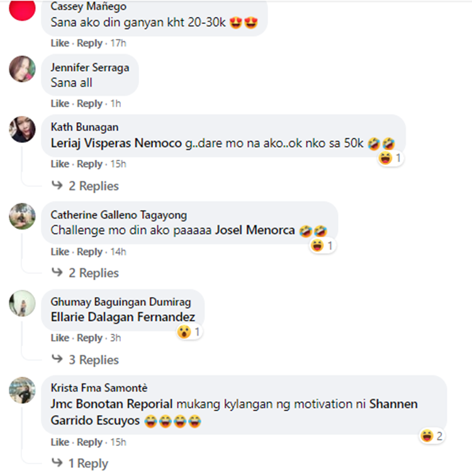This screenshot has height=476, width=472.
Task: Click the haha reaction on Kath Bunagan's comment
Action: (385, 158)
